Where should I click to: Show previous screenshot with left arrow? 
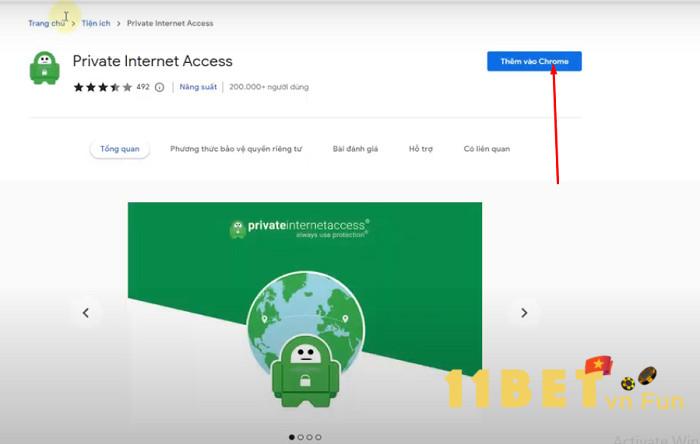[x=86, y=313]
